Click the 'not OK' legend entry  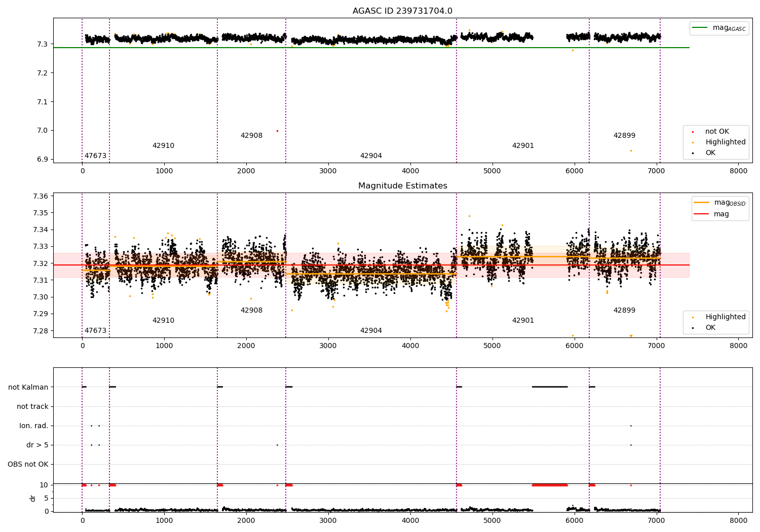tap(717, 132)
